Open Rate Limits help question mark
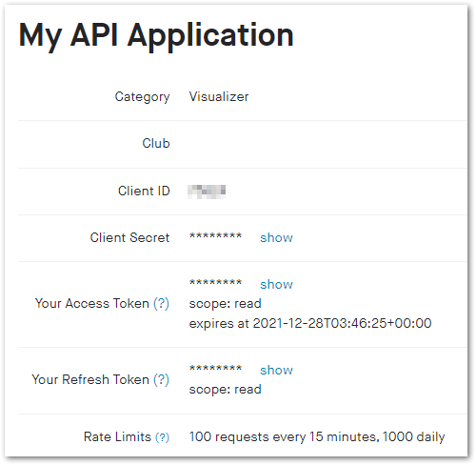 (162, 437)
